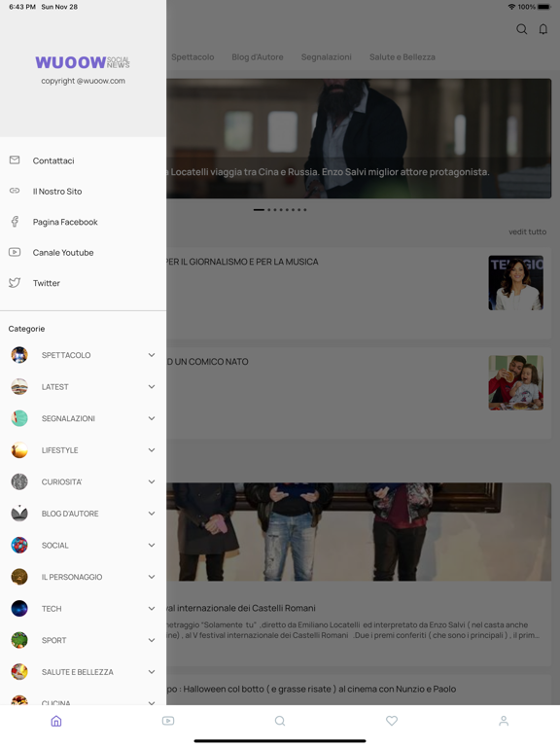
Task: Expand the SOCIAL category chevron
Action: point(152,545)
